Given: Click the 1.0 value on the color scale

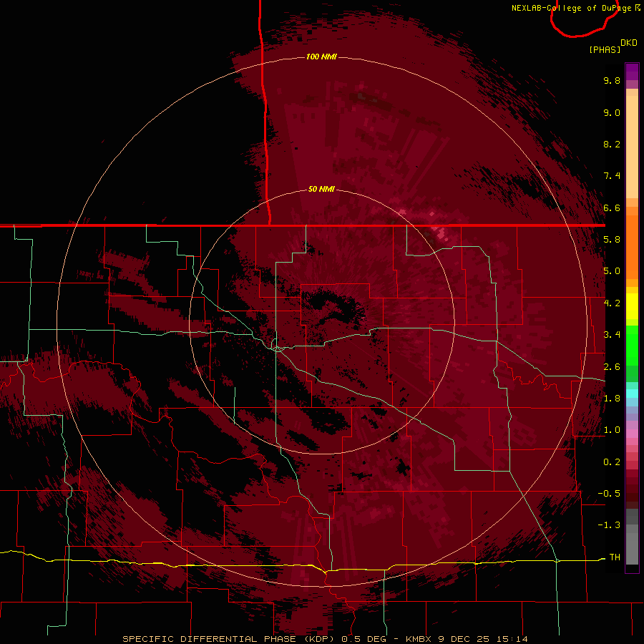Looking at the screenshot, I should point(612,430).
